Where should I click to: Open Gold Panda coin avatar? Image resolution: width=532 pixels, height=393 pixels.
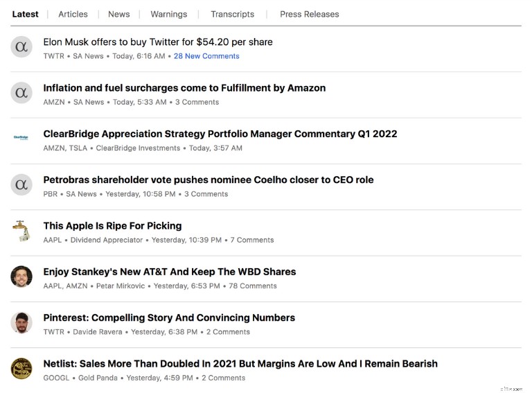coord(21,369)
